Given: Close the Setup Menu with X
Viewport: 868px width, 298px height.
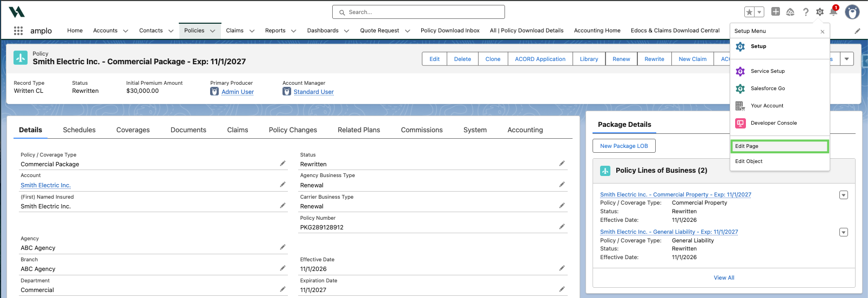Looking at the screenshot, I should coord(823,31).
